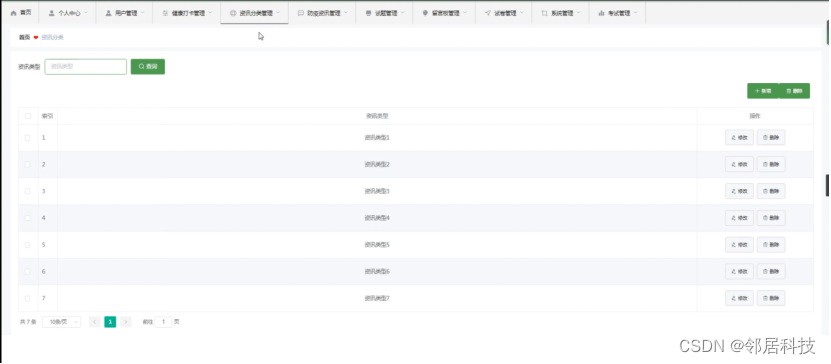Viewport: 831px width, 364px height.
Task: Open the 资讯分类管理 menu
Action: [x=254, y=13]
